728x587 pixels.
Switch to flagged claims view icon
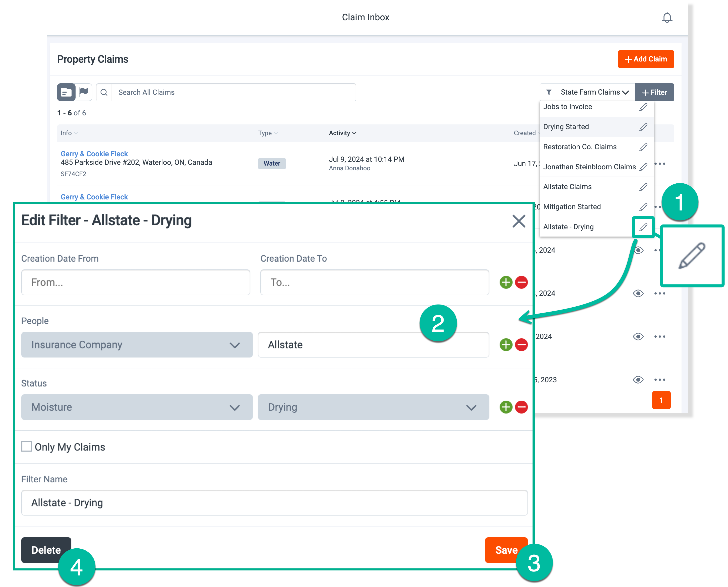click(84, 92)
